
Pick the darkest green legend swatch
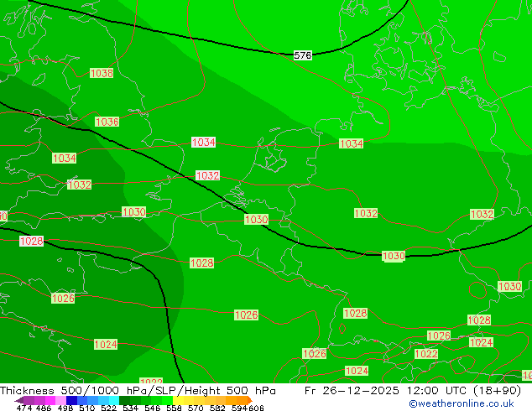[x=124, y=400]
